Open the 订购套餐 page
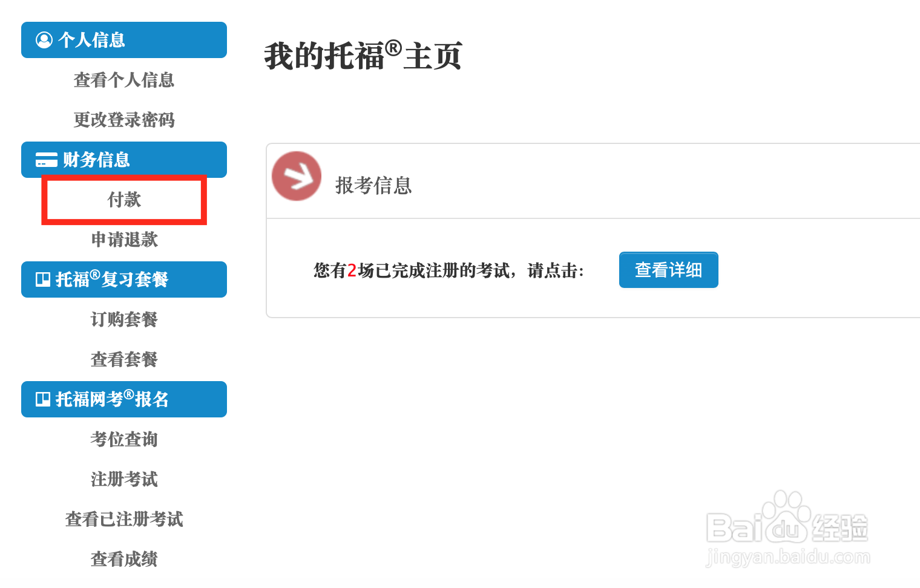This screenshot has width=920, height=588. click(x=123, y=319)
